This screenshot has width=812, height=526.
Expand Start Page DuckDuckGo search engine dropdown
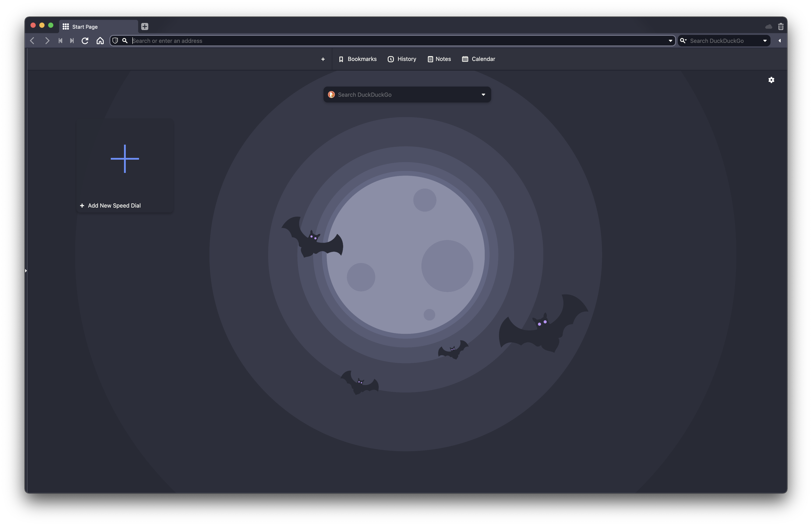pos(483,95)
